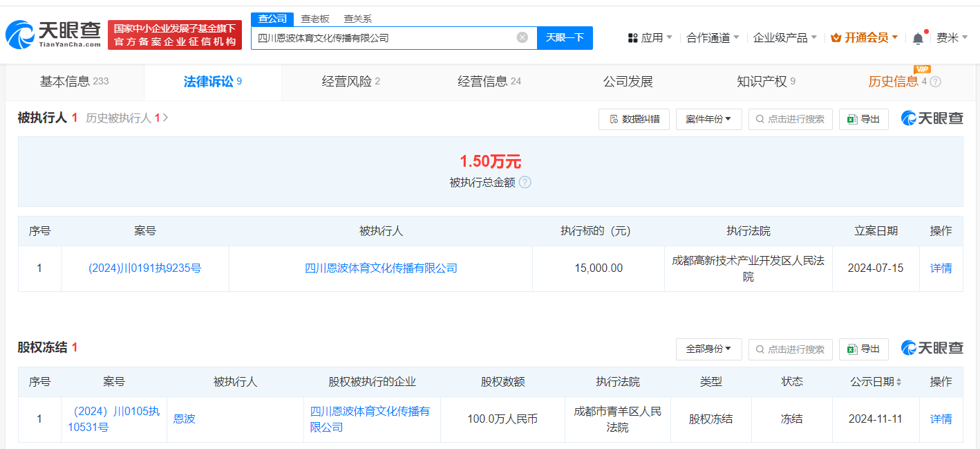Click 15,000.00 execution amount cell
Viewport: 980px width, 449px height.
point(599,268)
